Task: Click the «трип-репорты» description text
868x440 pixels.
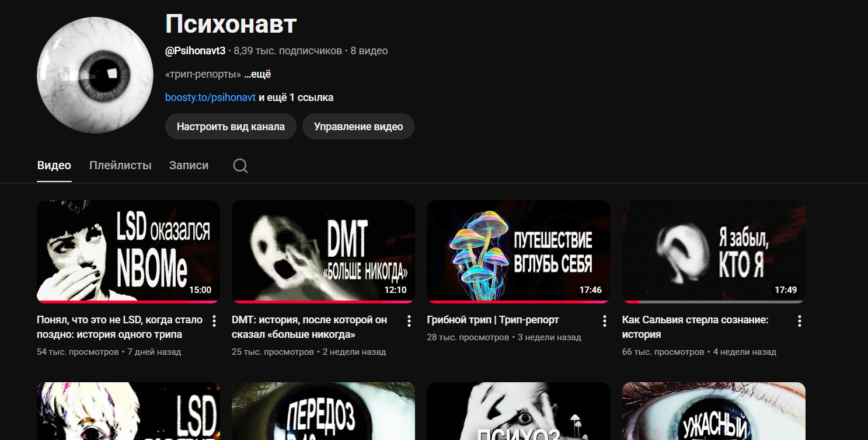Action: [x=203, y=74]
